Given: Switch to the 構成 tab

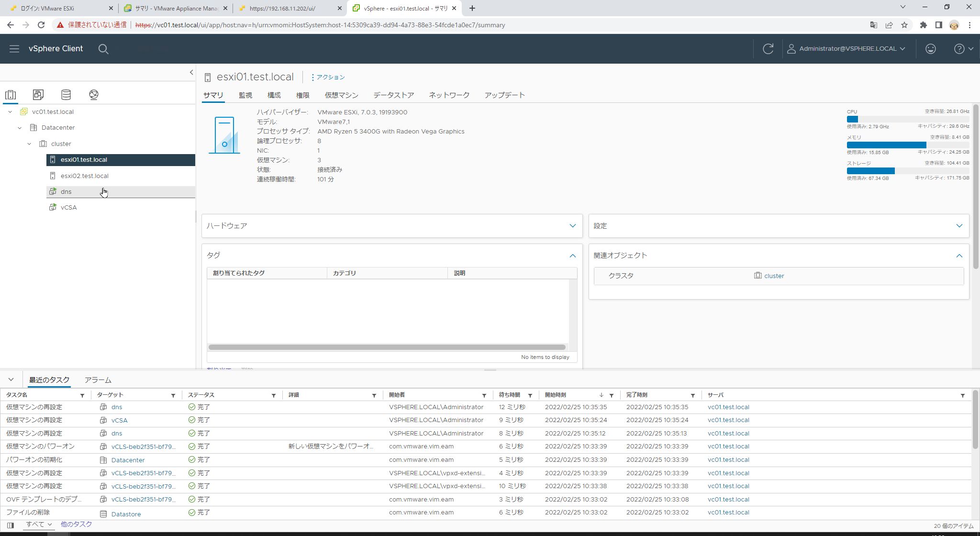Looking at the screenshot, I should 274,95.
